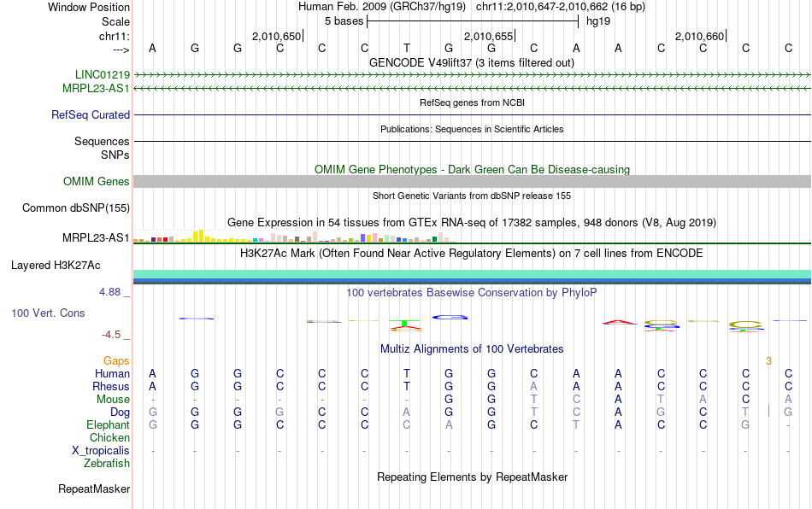Click the red A PhyloP conservation logo
812x509 pixels.
(x=620, y=322)
